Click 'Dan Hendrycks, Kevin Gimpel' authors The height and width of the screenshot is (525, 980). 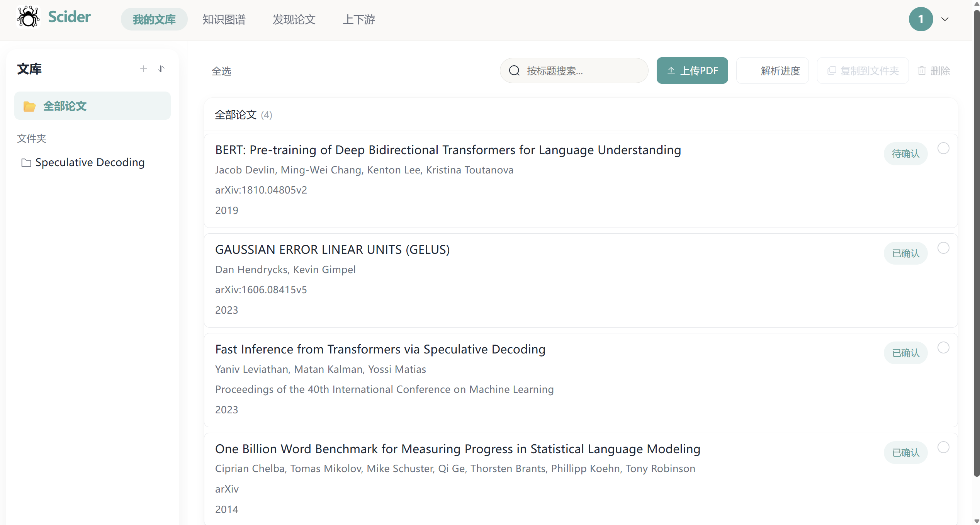pyautogui.click(x=285, y=270)
